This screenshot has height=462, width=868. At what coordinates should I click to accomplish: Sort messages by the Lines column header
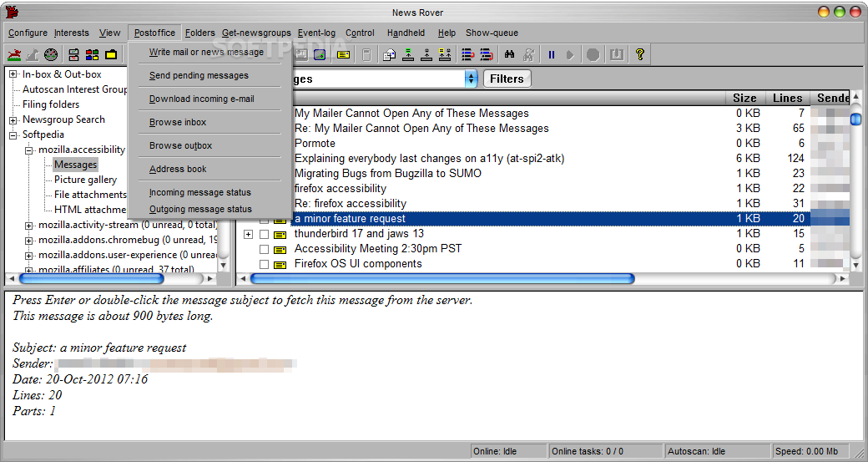point(787,98)
